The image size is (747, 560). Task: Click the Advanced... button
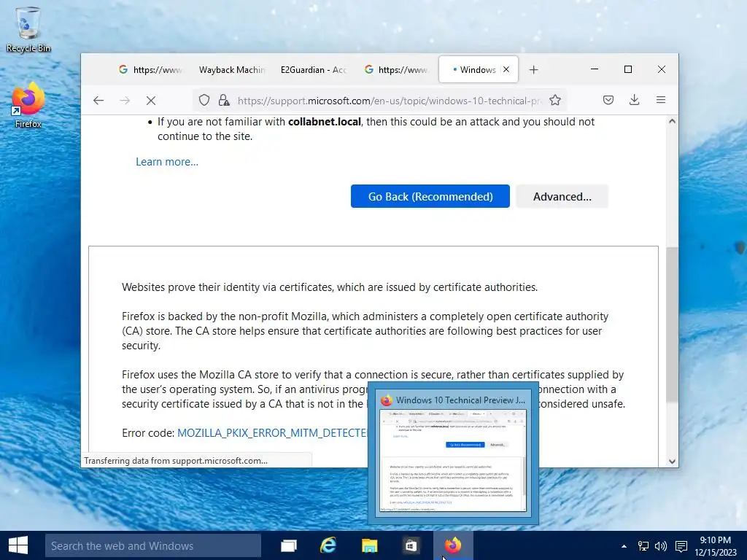point(562,196)
